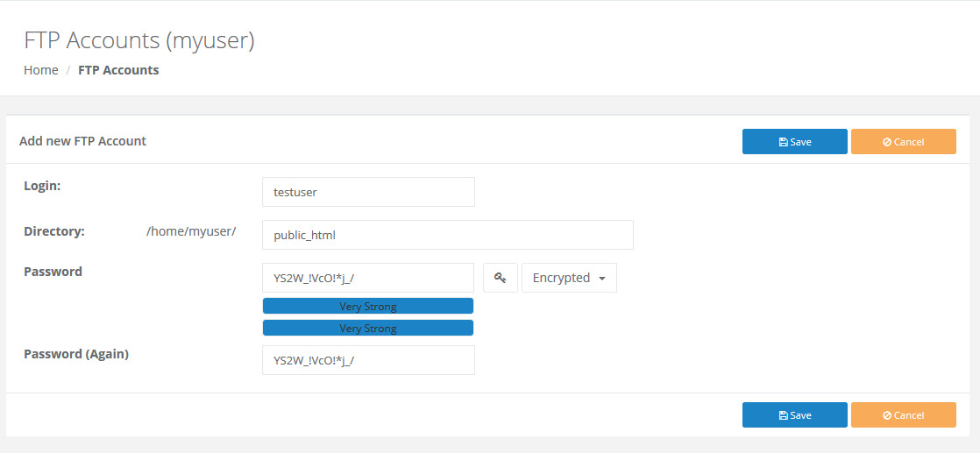Image resolution: width=980 pixels, height=453 pixels.
Task: Save the new FTP account from the top bar
Action: (795, 142)
